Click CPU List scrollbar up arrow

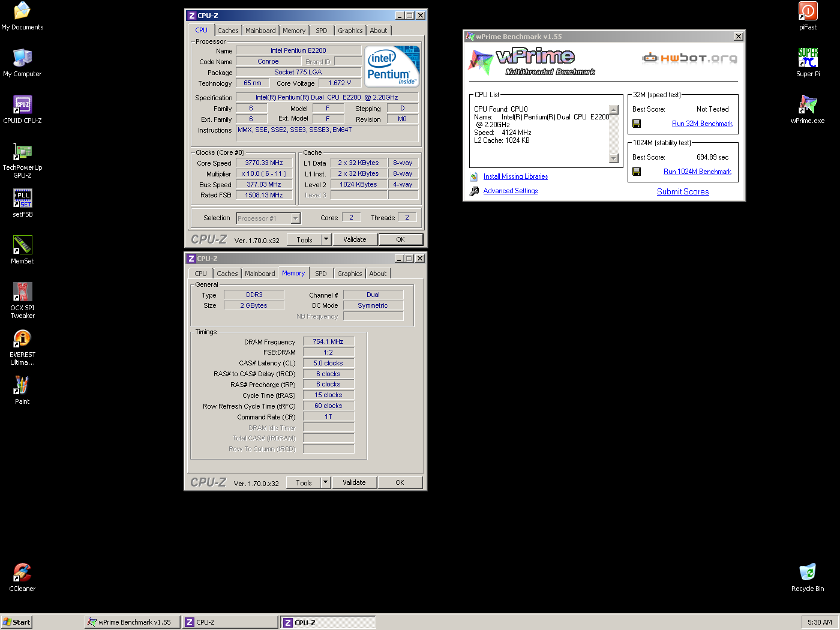(614, 110)
